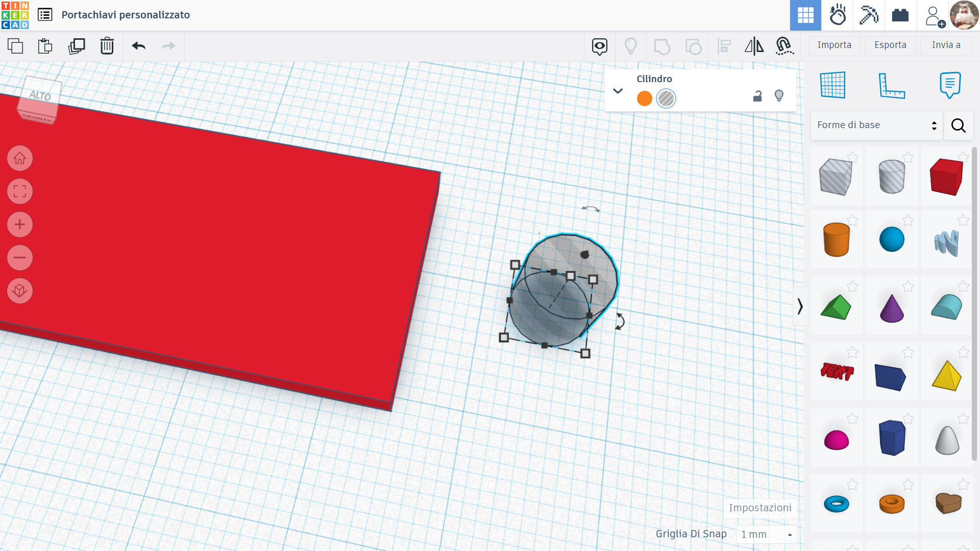Open the Griglia Di Snap dropdown

point(767,534)
